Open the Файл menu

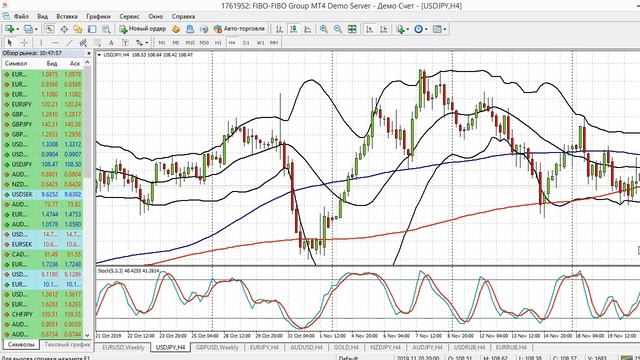click(x=21, y=17)
